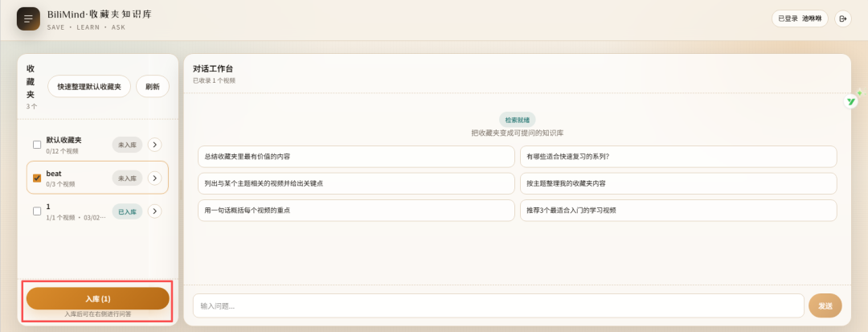Pick 用一句话概括每个视频的重点 suggestion
This screenshot has width=868, height=332.
pyautogui.click(x=356, y=211)
